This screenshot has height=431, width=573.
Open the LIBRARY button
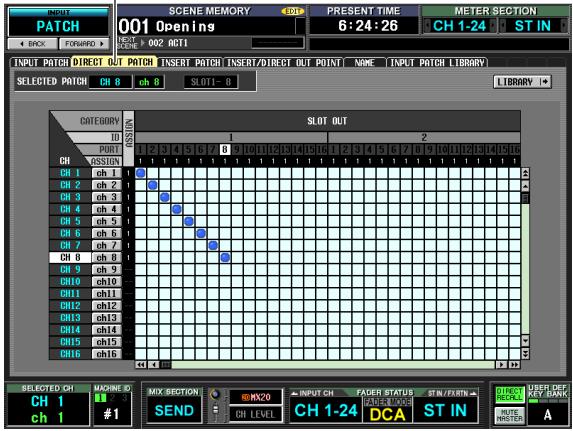[522, 82]
